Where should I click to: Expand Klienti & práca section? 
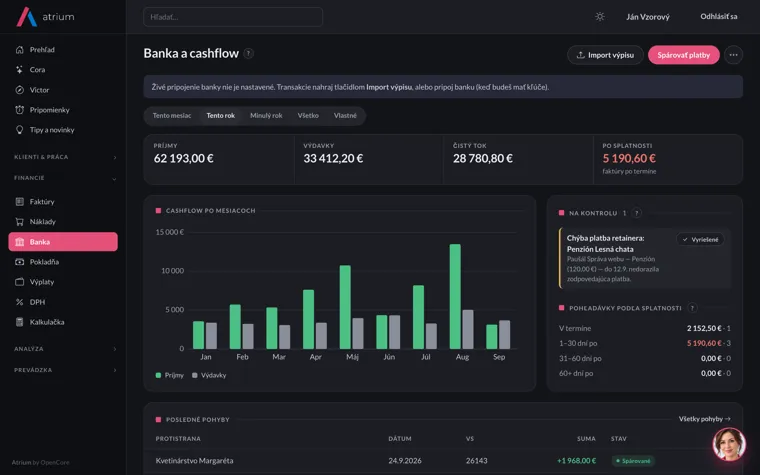click(x=65, y=157)
